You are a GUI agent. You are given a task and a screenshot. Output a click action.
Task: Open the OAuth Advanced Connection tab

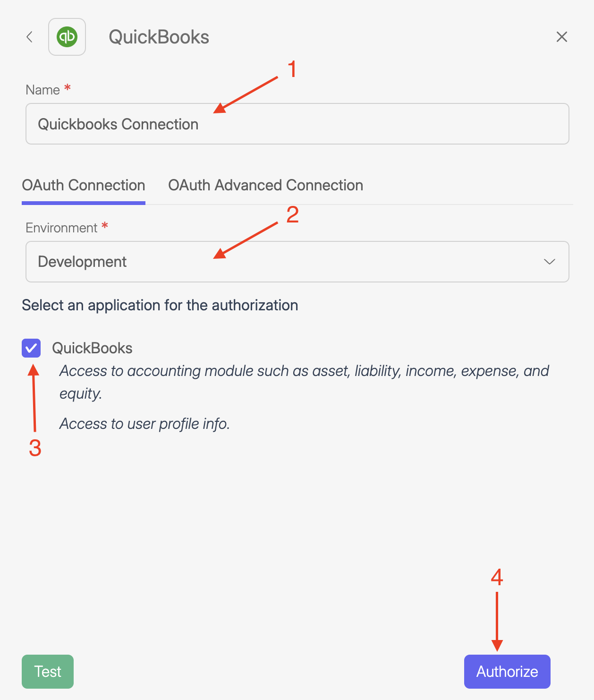(x=265, y=186)
